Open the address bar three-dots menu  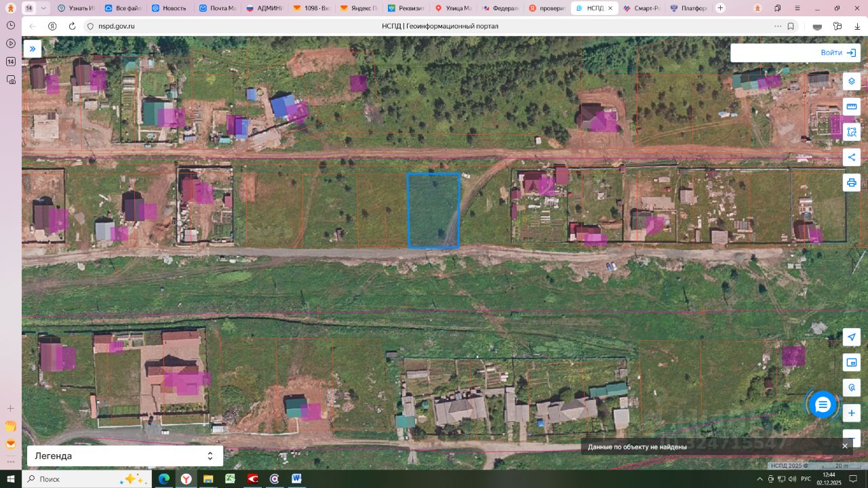point(777,26)
